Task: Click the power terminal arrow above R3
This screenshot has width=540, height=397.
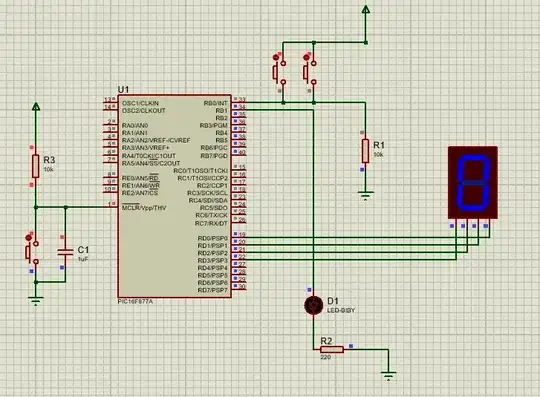Action: tap(36, 106)
